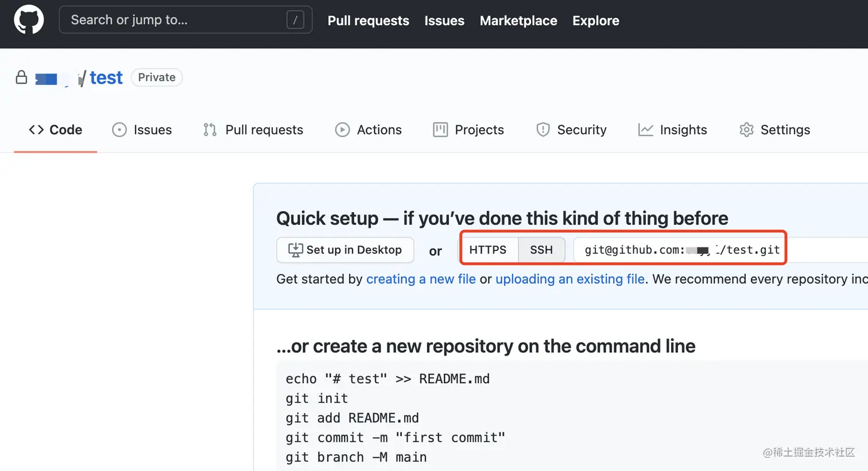Click the Actions tab play icon
Viewport: 868px width, 471px height.
pyautogui.click(x=342, y=130)
